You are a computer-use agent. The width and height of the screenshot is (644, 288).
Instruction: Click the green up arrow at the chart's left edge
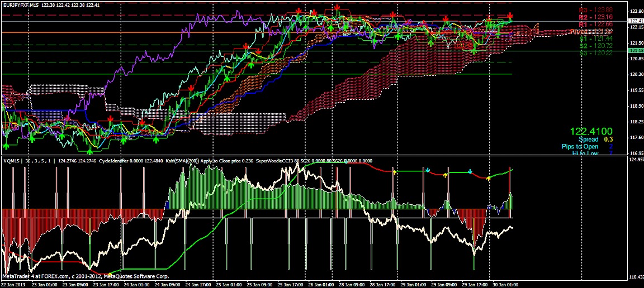point(6,145)
